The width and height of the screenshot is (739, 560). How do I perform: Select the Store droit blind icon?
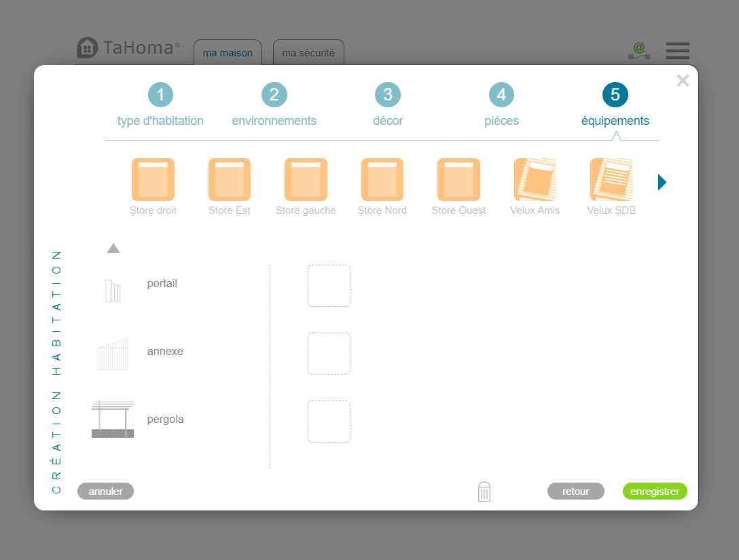pos(153,179)
